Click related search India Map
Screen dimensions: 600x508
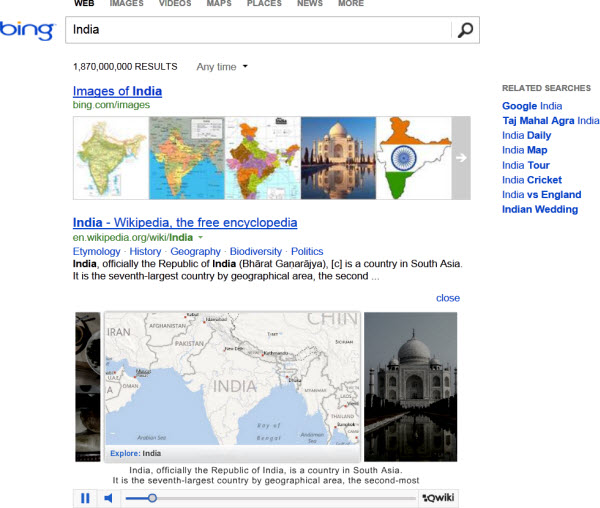pyautogui.click(x=525, y=150)
